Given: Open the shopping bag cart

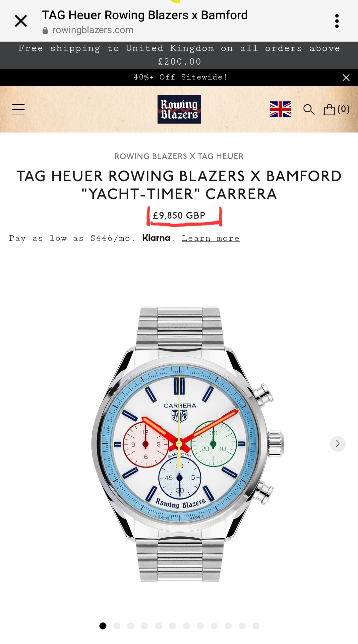Looking at the screenshot, I should 336,109.
